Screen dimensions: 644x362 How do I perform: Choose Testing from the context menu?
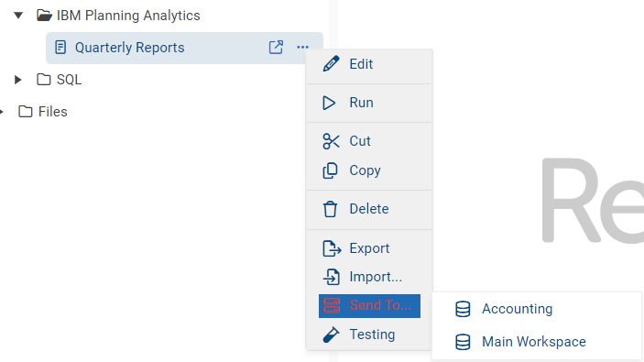tap(369, 335)
